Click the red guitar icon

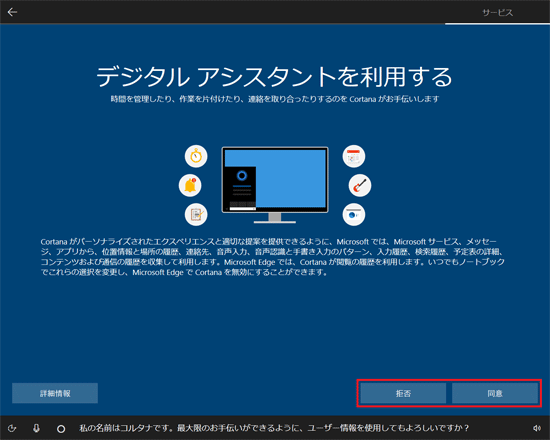360,185
